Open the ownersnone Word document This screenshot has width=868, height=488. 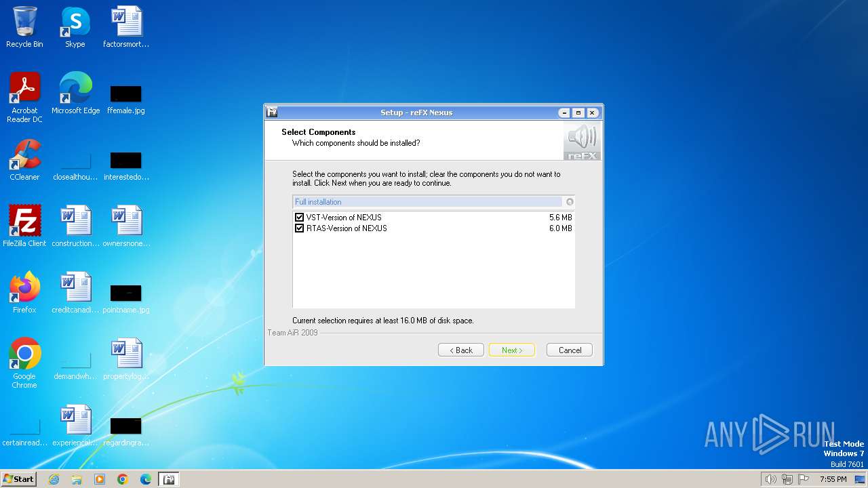126,226
